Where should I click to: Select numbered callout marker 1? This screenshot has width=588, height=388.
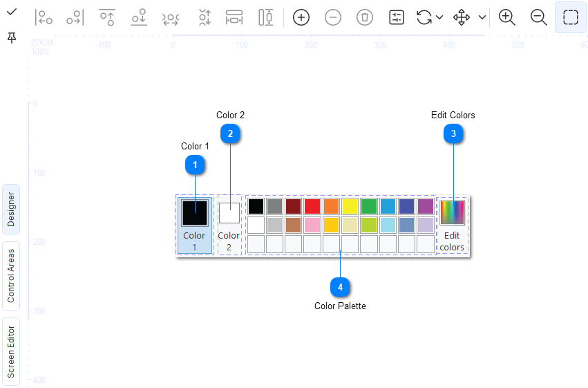click(x=196, y=165)
